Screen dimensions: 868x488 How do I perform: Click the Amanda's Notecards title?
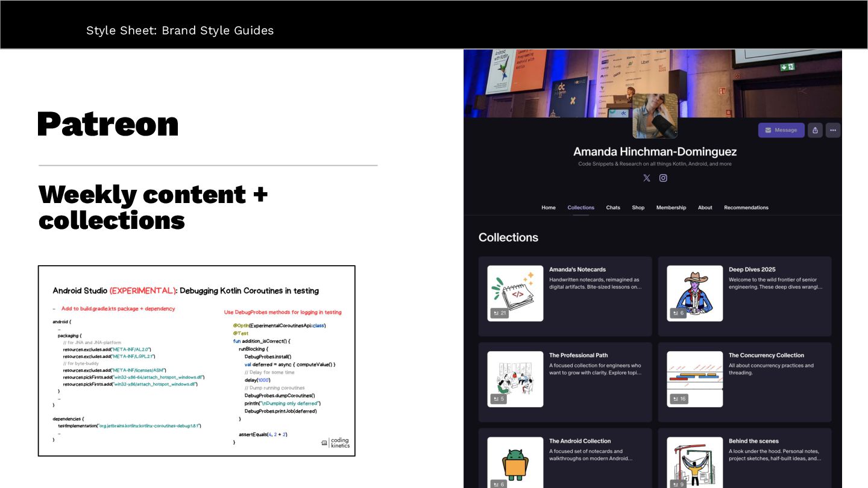pyautogui.click(x=577, y=270)
